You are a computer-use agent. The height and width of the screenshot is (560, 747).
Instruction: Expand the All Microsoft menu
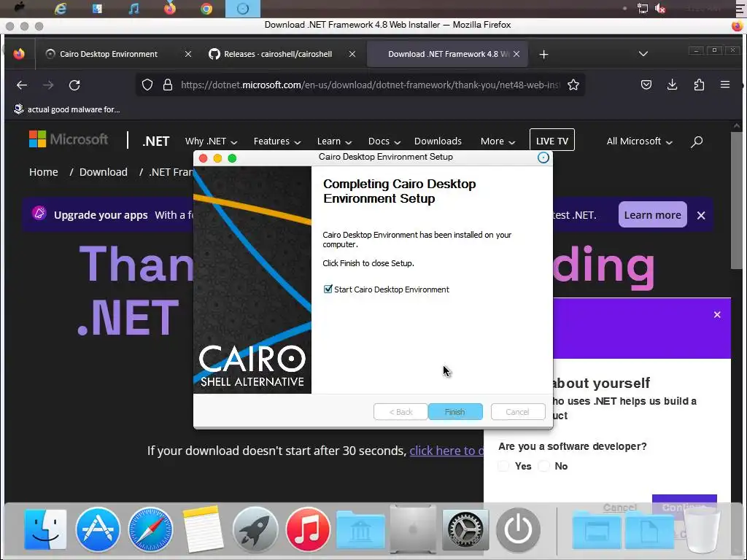(639, 141)
